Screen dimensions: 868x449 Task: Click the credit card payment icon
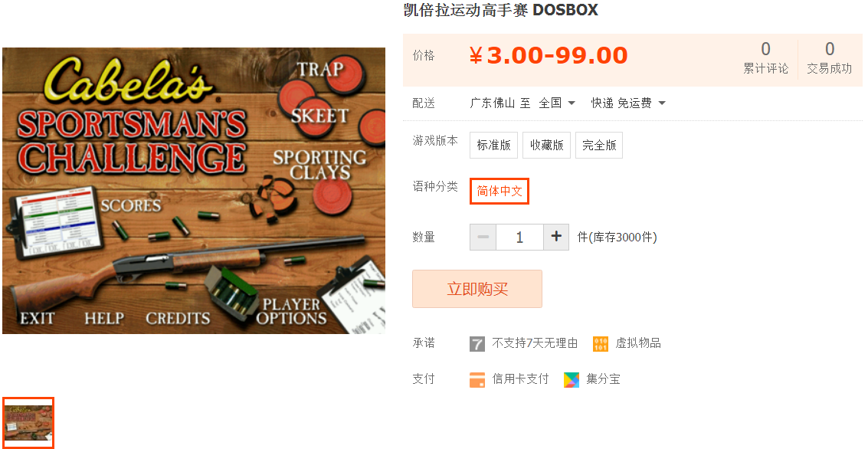tap(477, 380)
